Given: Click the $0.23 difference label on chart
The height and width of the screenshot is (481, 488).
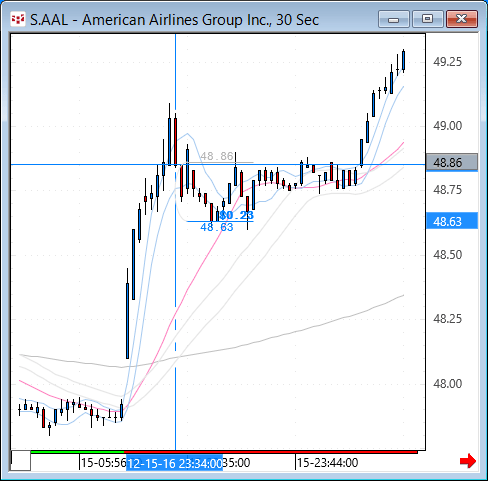Looking at the screenshot, I should click(x=237, y=215).
